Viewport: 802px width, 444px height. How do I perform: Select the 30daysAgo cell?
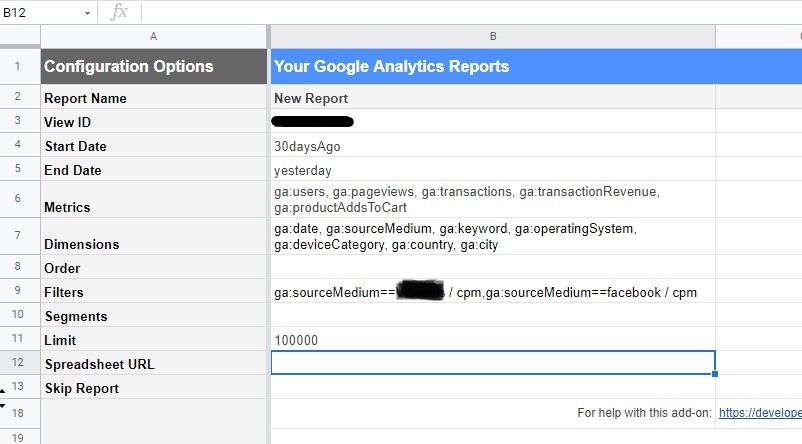(x=493, y=145)
